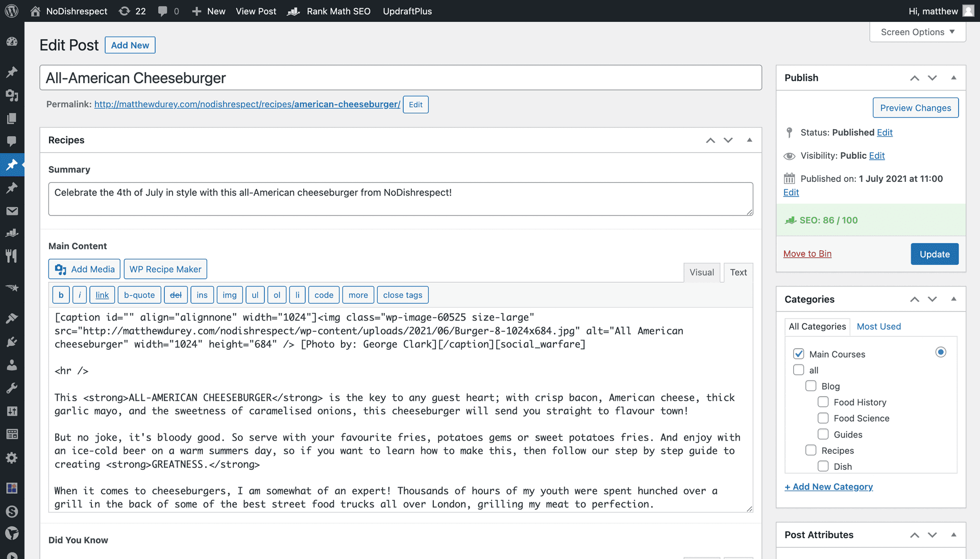980x559 pixels.
Task: Open Media library sidebar icon
Action: [12, 95]
